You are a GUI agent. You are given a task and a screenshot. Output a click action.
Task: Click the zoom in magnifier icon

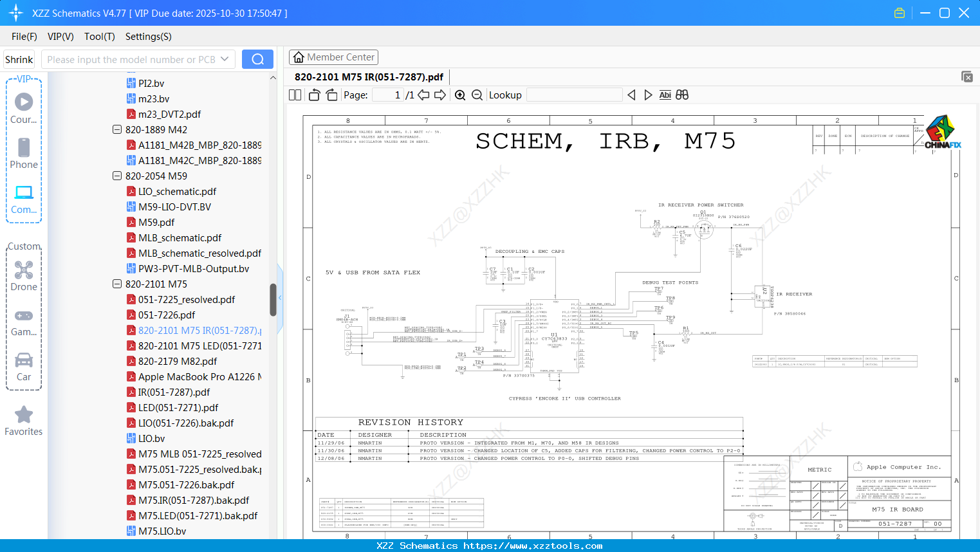coord(460,95)
